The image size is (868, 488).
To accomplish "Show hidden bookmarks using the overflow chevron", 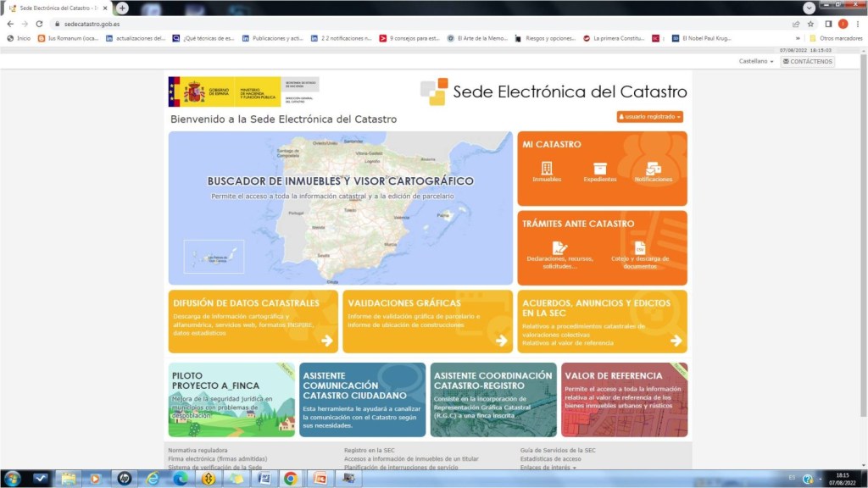I will pyautogui.click(x=798, y=38).
